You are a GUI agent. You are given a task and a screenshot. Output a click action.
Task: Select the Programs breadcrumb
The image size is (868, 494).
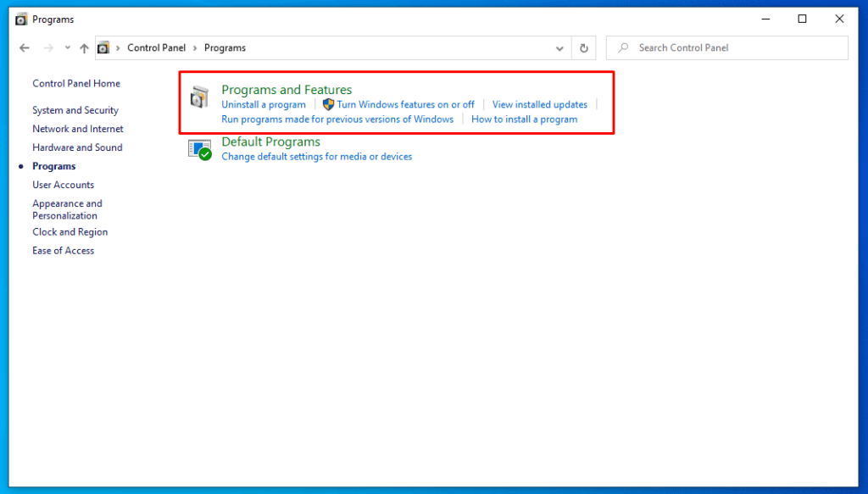(225, 47)
